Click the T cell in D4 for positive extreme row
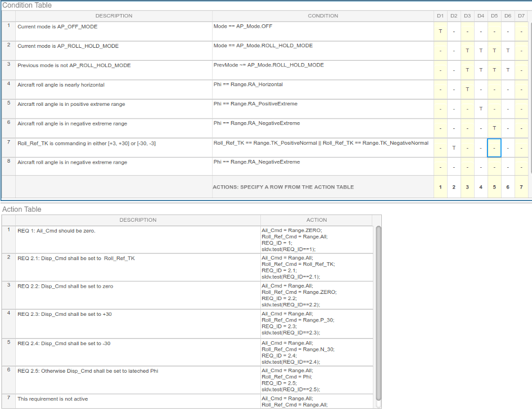The height and width of the screenshot is (411, 532). [x=481, y=109]
